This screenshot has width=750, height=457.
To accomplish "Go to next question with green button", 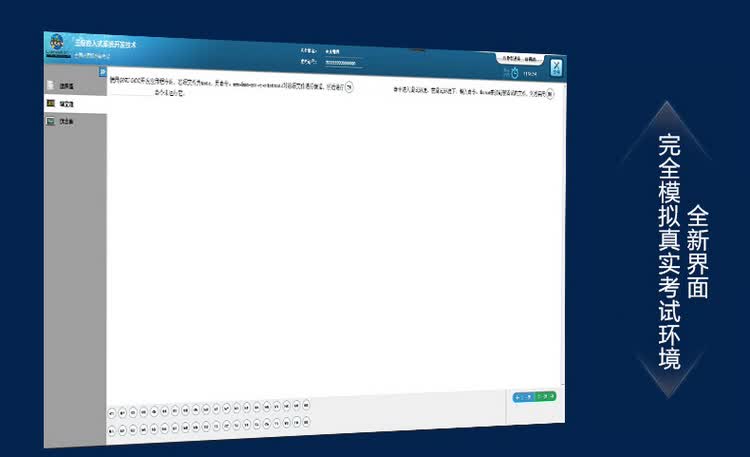I will 545,396.
